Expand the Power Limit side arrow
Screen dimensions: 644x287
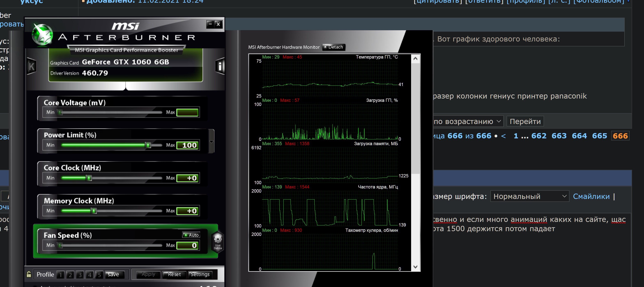click(x=211, y=141)
